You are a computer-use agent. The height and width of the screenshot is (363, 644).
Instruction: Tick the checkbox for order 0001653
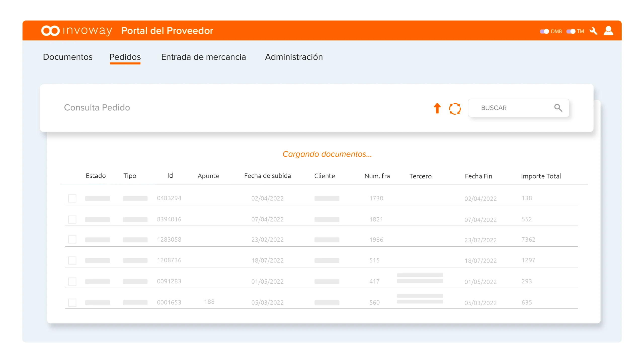pos(72,303)
